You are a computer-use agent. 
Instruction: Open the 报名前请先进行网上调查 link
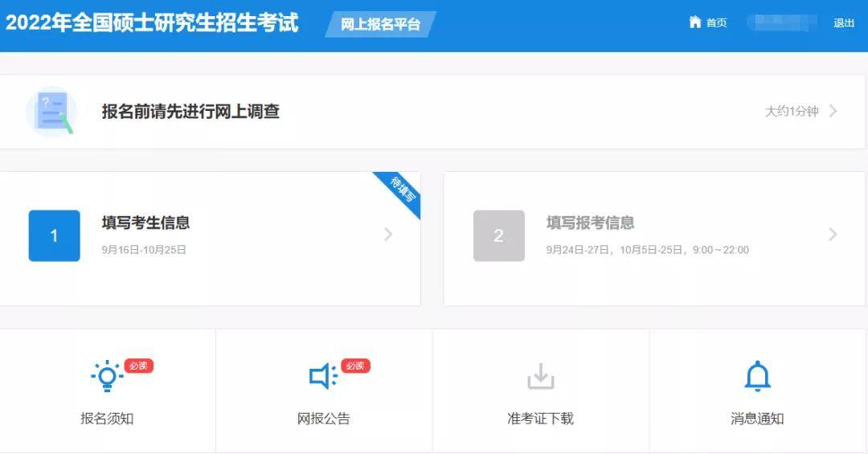(x=190, y=111)
